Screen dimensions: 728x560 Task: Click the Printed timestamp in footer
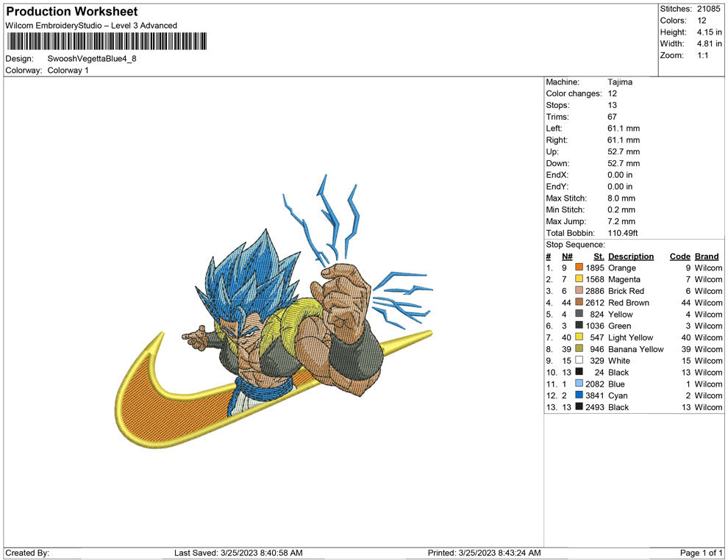(x=485, y=553)
